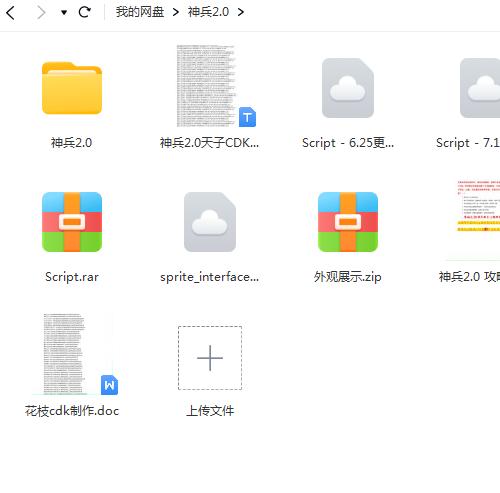This screenshot has height=493, width=500.
Task: Navigate to 我的网盘 in breadcrumb
Action: [140, 12]
